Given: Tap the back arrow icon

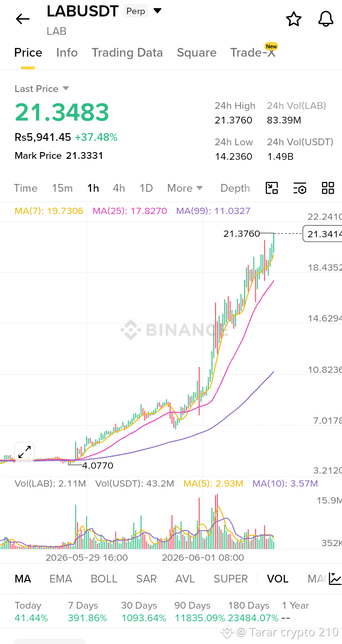Looking at the screenshot, I should click(22, 19).
